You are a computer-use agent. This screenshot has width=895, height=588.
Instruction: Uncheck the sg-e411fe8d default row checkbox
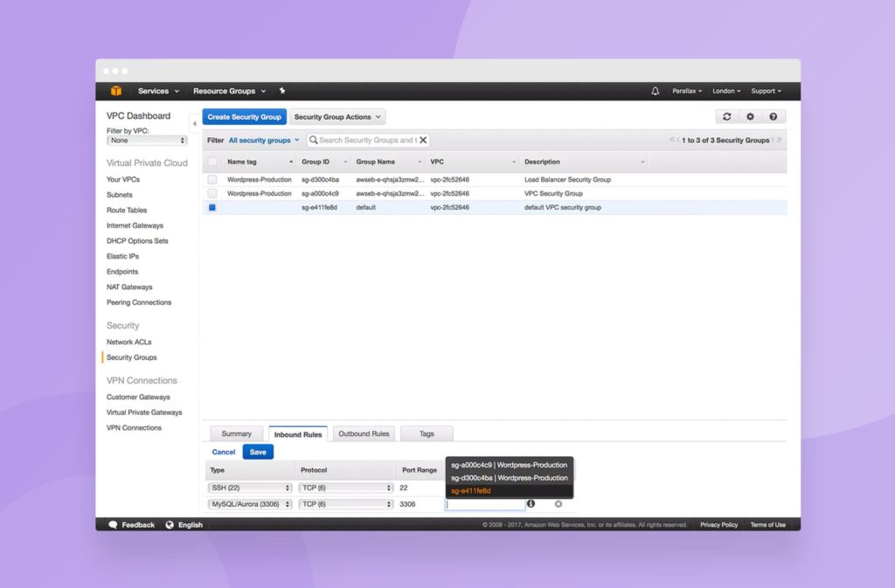pos(212,208)
